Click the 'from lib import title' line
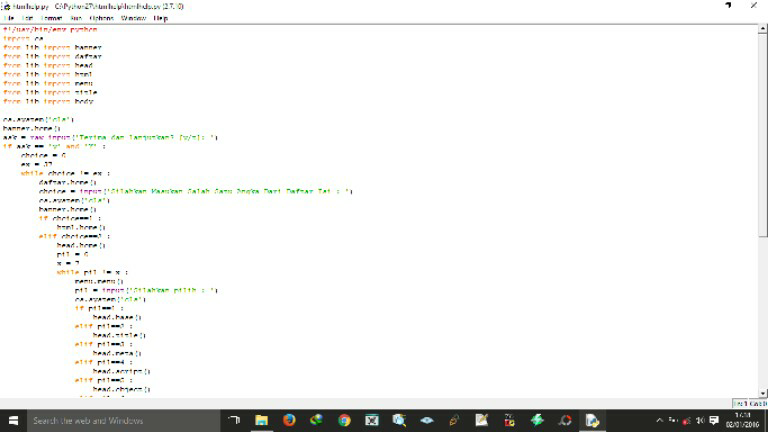 point(50,92)
